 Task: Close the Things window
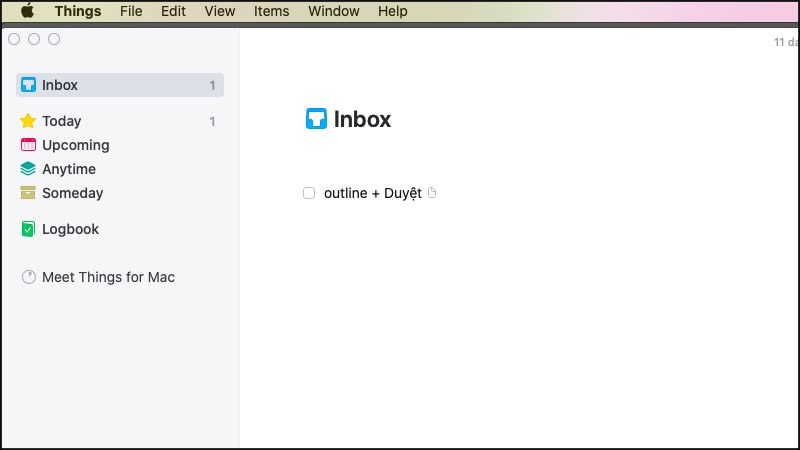click(x=14, y=39)
